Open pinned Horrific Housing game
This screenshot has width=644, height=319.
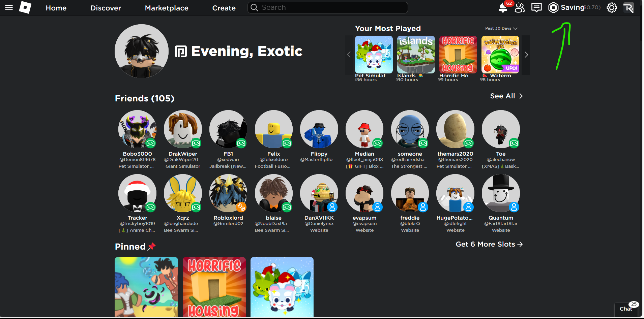click(x=214, y=287)
